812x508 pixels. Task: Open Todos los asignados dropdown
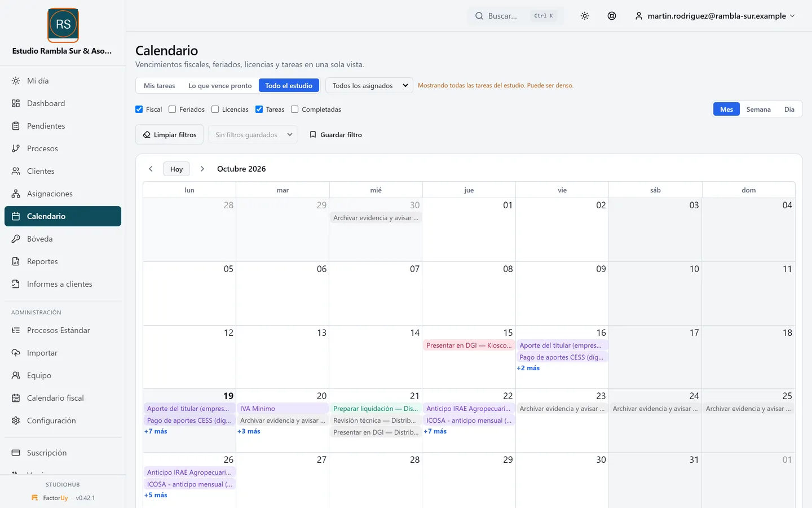pos(369,86)
